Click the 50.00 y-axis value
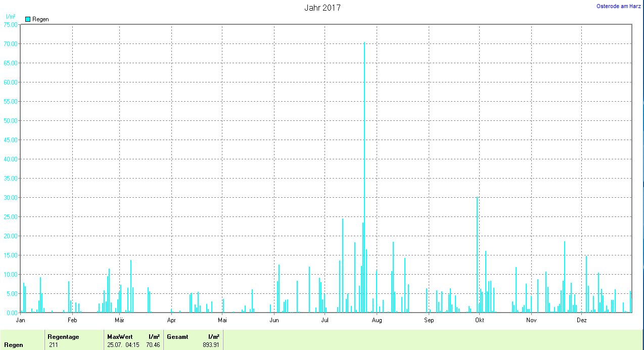The image size is (644, 350). pyautogui.click(x=11, y=120)
